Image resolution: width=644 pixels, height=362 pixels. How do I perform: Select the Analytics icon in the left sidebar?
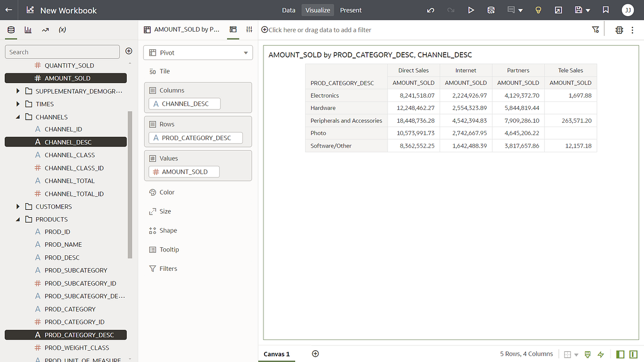click(x=45, y=31)
